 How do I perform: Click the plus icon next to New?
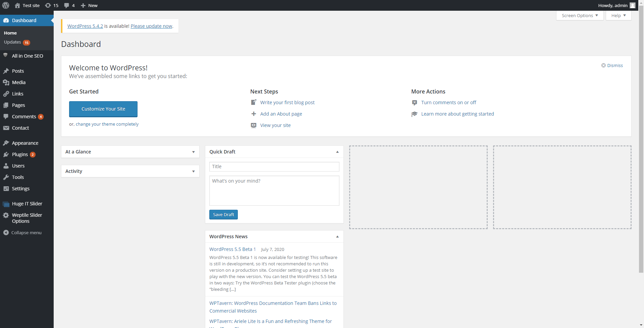[x=83, y=5]
